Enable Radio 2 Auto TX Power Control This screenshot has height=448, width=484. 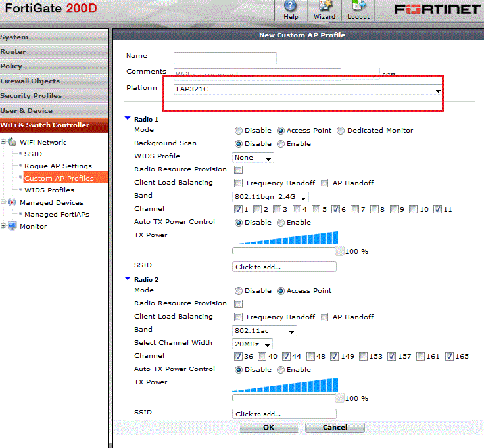(280, 370)
